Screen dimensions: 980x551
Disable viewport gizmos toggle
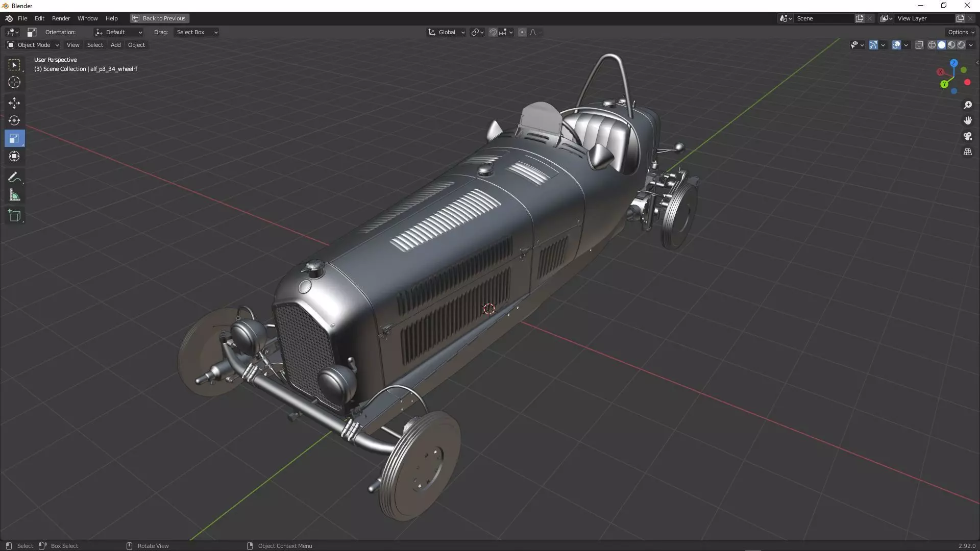[873, 45]
